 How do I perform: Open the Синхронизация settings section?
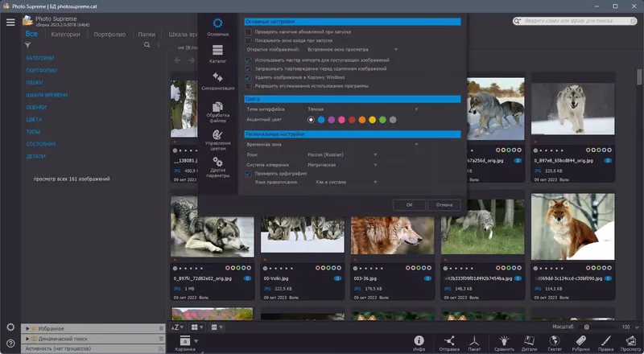[x=217, y=80]
